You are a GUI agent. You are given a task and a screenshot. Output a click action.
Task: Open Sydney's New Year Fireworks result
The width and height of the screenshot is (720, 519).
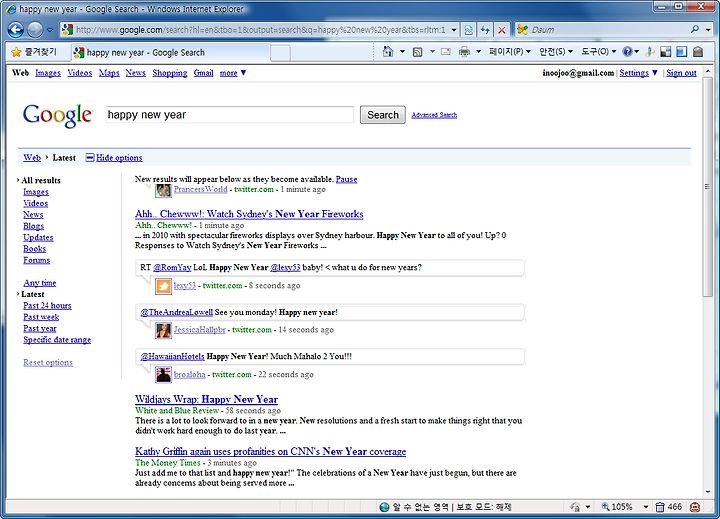coord(249,214)
